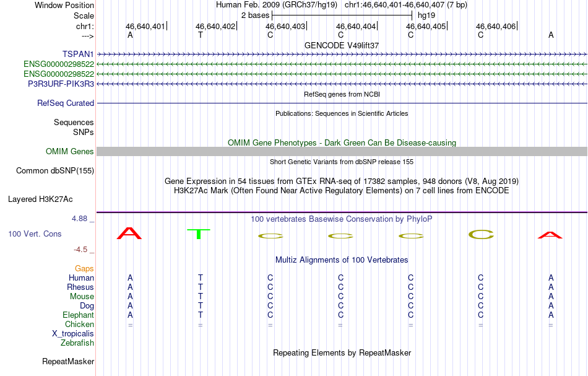The height and width of the screenshot is (376, 588).
Task: Click the Rhesus species row label
Action: pyautogui.click(x=80, y=287)
